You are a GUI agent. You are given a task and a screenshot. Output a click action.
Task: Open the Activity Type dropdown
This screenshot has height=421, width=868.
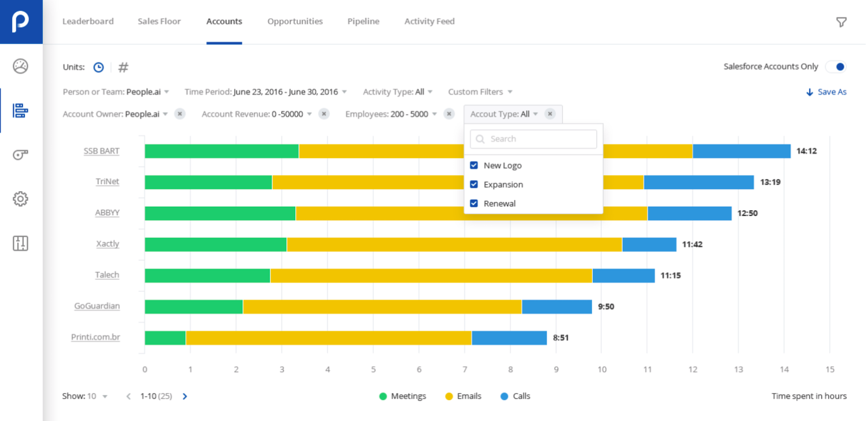click(398, 92)
